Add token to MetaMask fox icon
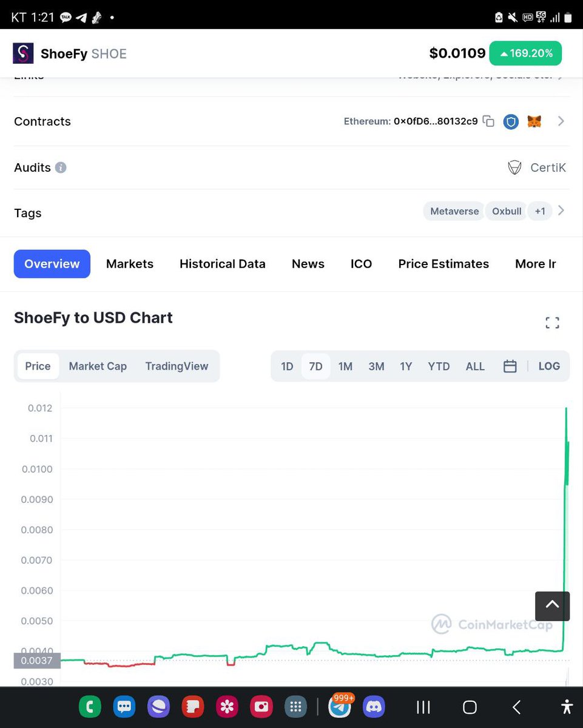Viewport: 583px width, 728px height. tap(534, 121)
